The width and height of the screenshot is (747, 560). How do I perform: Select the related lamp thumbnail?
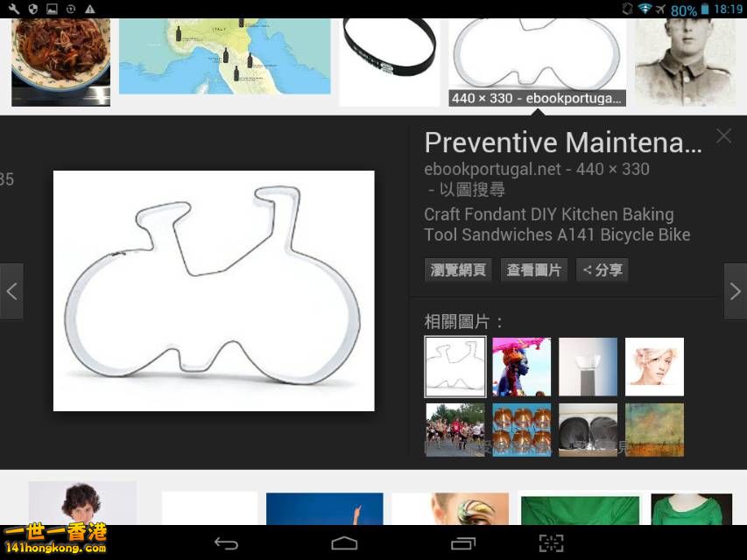tap(588, 367)
